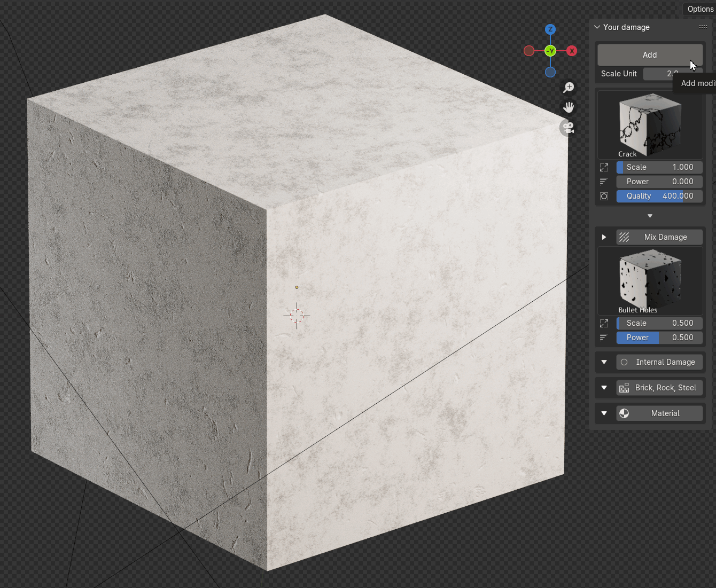The width and height of the screenshot is (716, 588).
Task: Open the Options dropdown
Action: pos(699,9)
